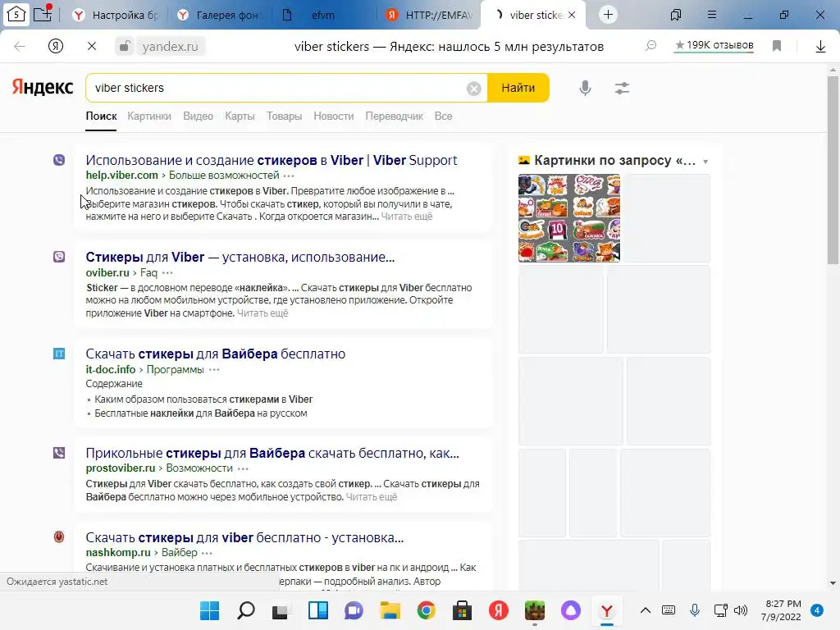Viewport: 840px width, 630px height.
Task: Select the Переводчик search tab
Action: click(395, 116)
